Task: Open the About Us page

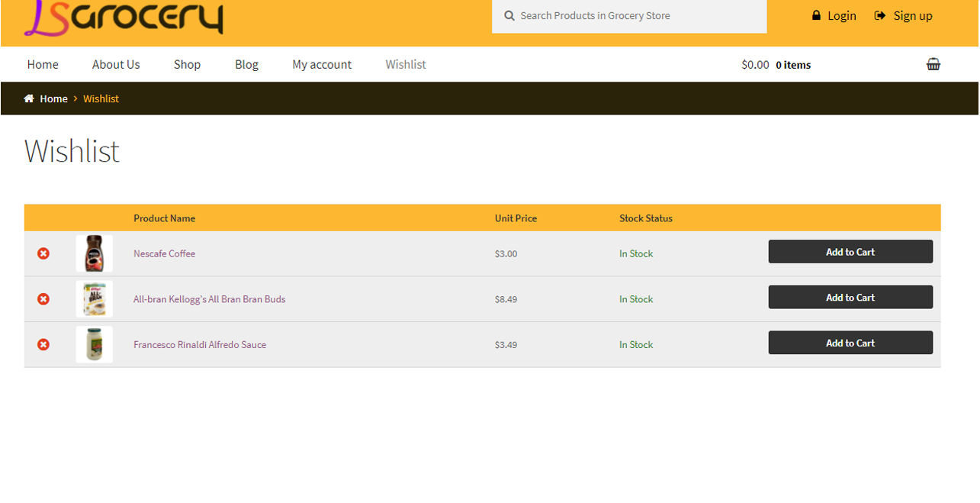Action: tap(116, 64)
